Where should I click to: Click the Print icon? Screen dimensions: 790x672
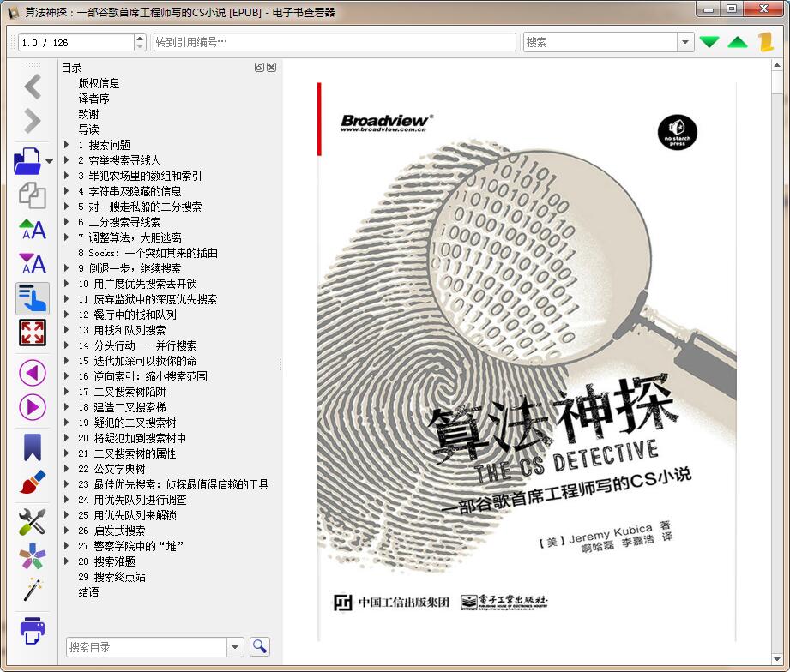pos(33,630)
